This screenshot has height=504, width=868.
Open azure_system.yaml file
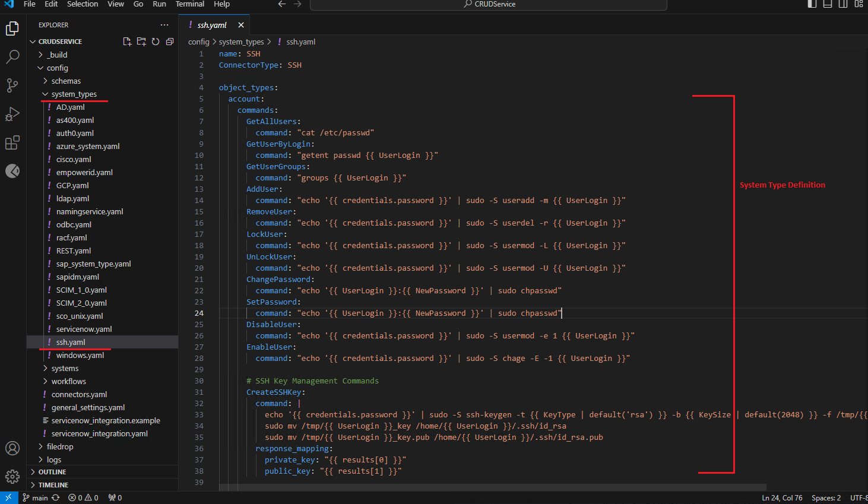(102, 146)
